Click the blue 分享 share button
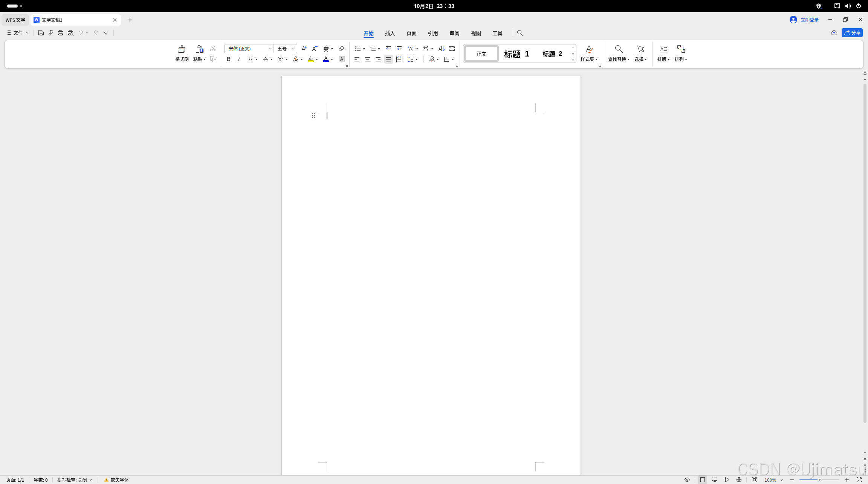868x484 pixels. click(852, 33)
